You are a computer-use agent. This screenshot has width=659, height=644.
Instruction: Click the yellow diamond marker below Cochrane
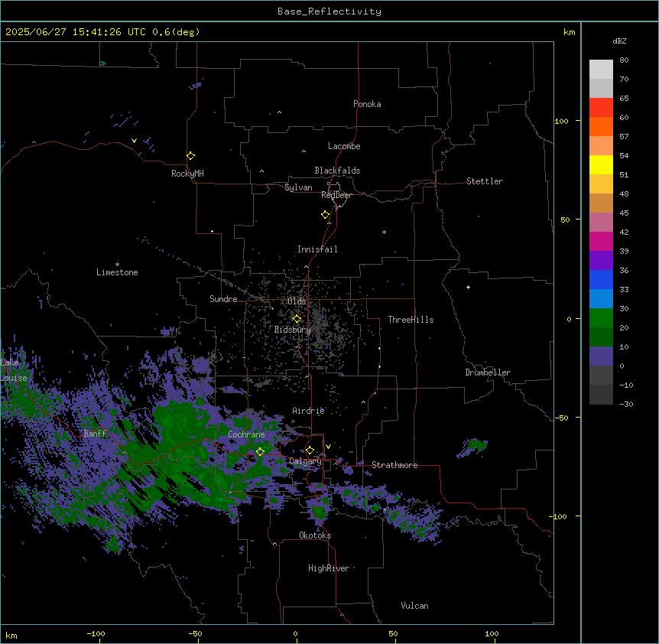coord(260,452)
